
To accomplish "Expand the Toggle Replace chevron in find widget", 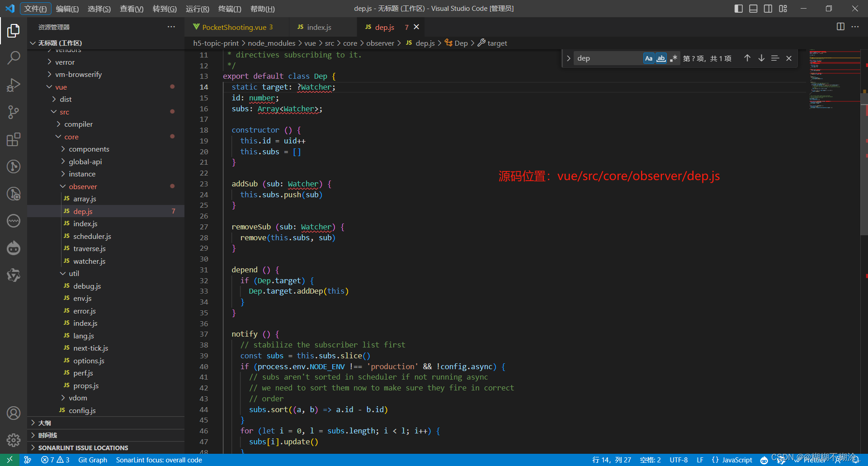I will (568, 58).
